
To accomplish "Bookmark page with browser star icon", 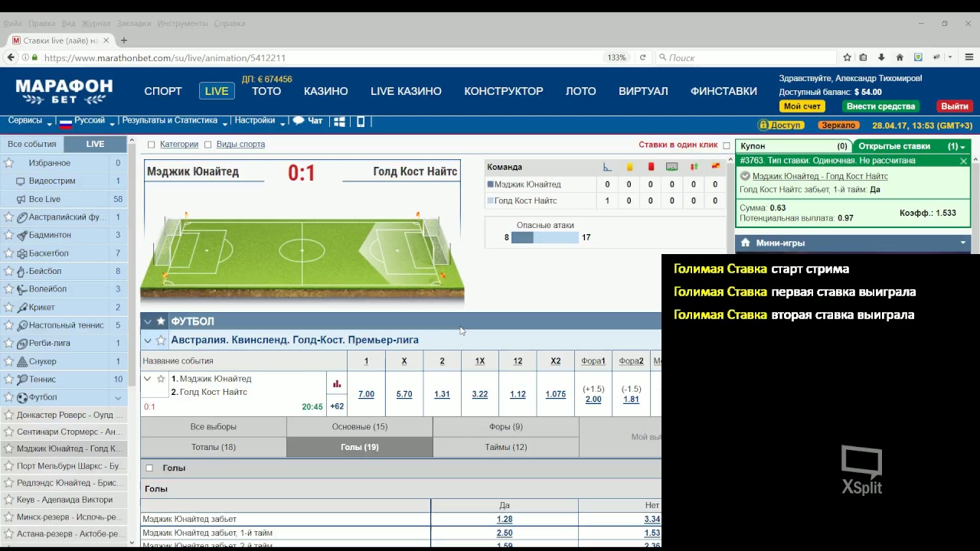I will point(847,57).
